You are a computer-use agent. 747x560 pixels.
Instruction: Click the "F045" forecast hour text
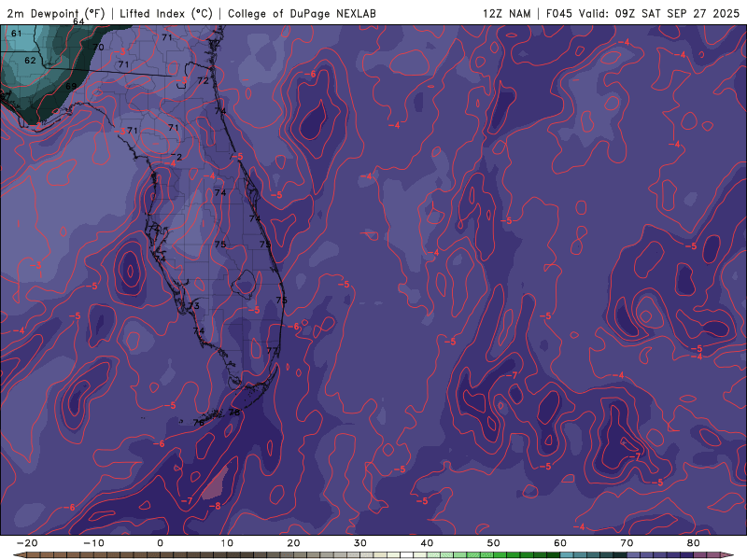tap(559, 13)
